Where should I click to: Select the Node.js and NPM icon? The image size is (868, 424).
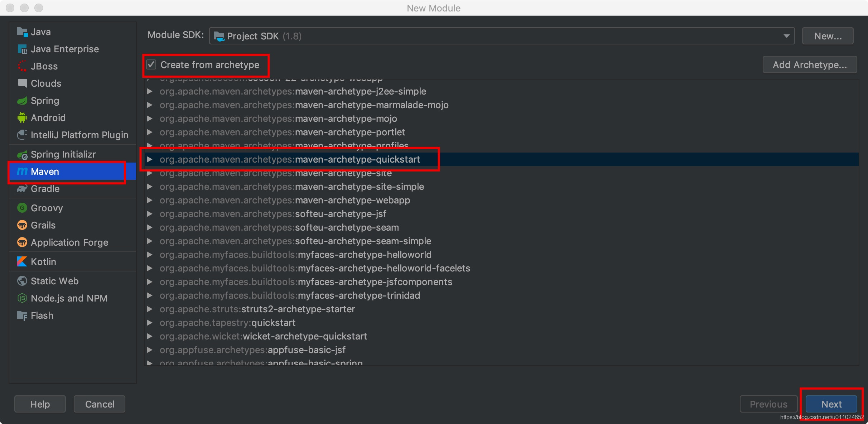pos(22,298)
